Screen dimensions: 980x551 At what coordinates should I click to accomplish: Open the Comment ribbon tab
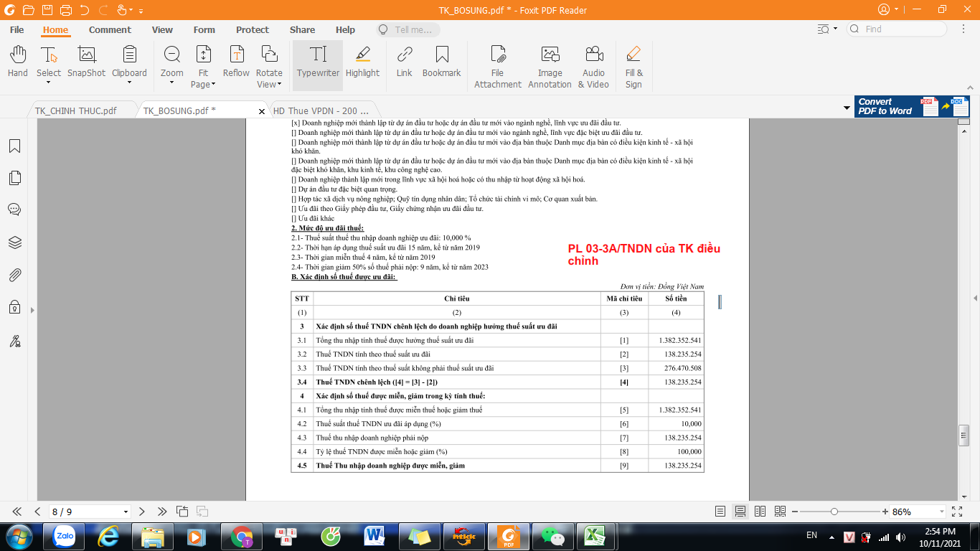(110, 29)
